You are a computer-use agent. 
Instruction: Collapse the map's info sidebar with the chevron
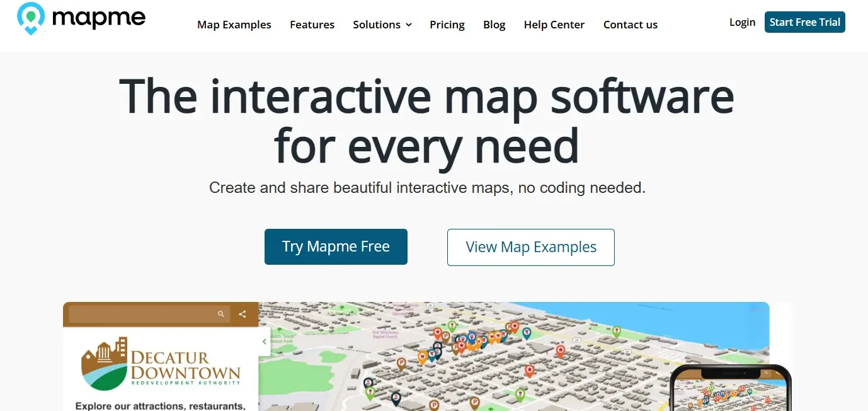tap(264, 341)
